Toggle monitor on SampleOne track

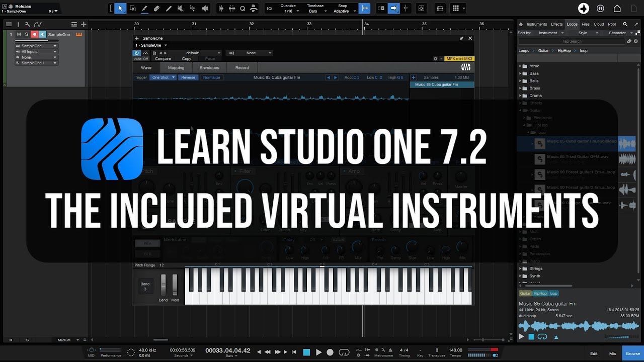tap(43, 34)
